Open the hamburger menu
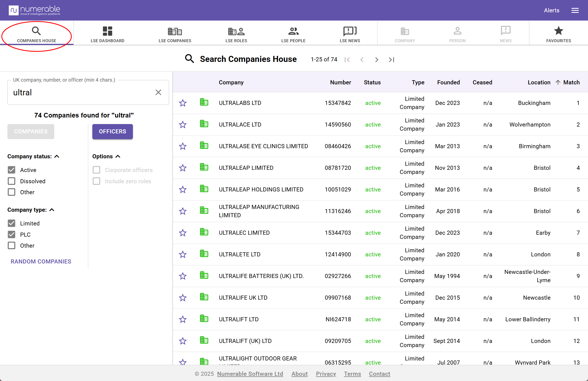Viewport: 588px width, 381px height. click(x=575, y=10)
